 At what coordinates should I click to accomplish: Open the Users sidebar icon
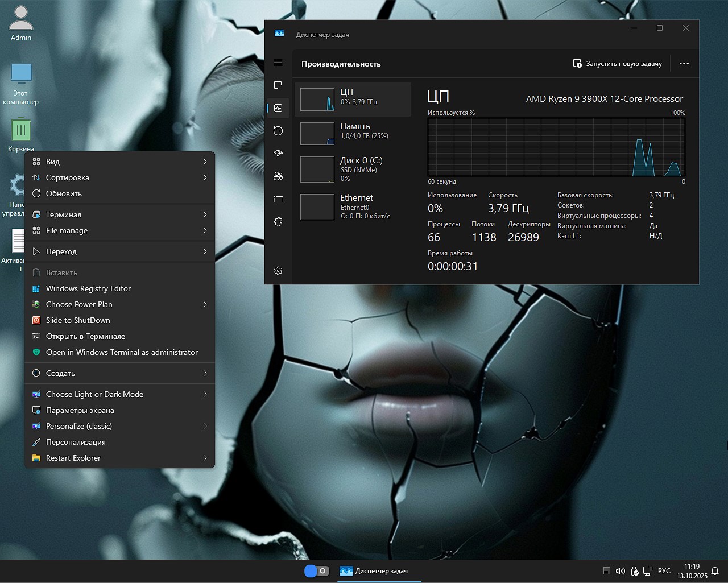tap(278, 176)
